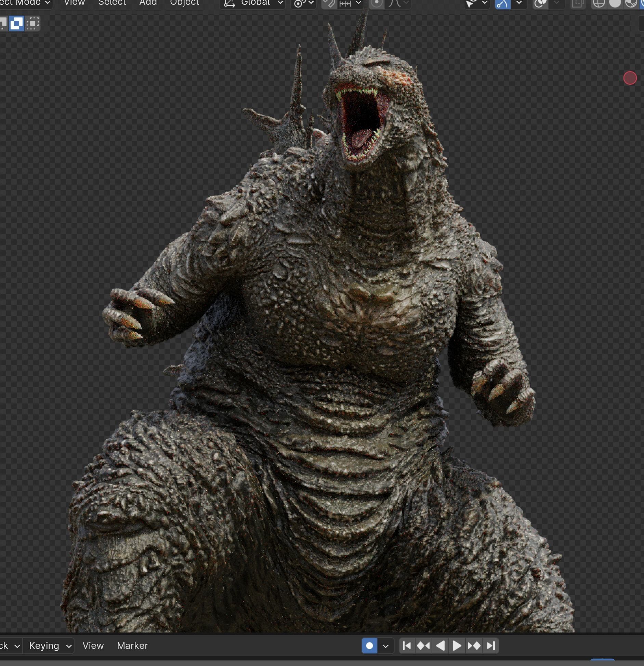This screenshot has height=666, width=644.
Task: Open the Select menu
Action: tap(112, 3)
